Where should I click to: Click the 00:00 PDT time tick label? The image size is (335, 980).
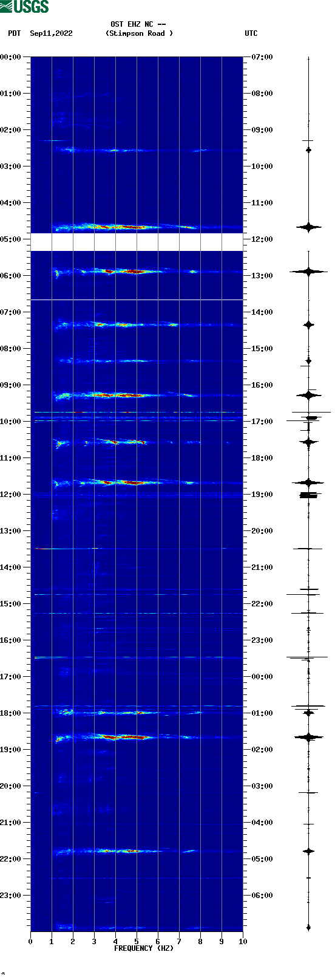tap(11, 57)
